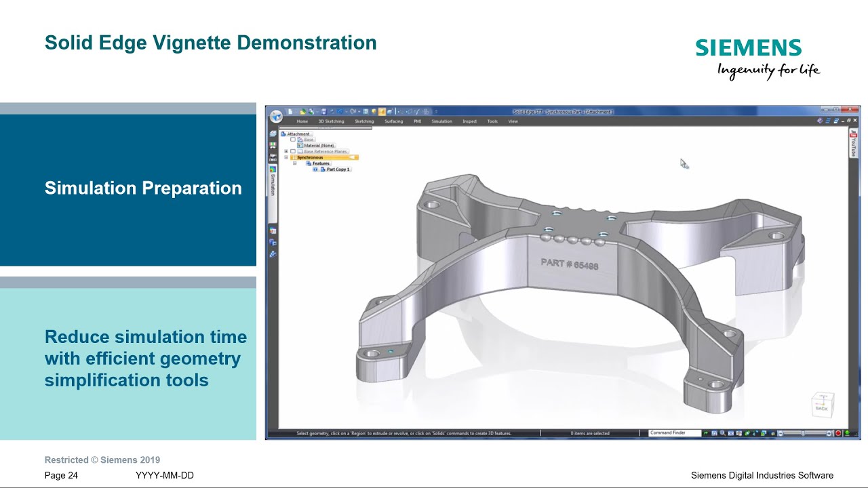Switch to the Sketching ribbon tab
This screenshot has width=868, height=488.
pyautogui.click(x=364, y=121)
